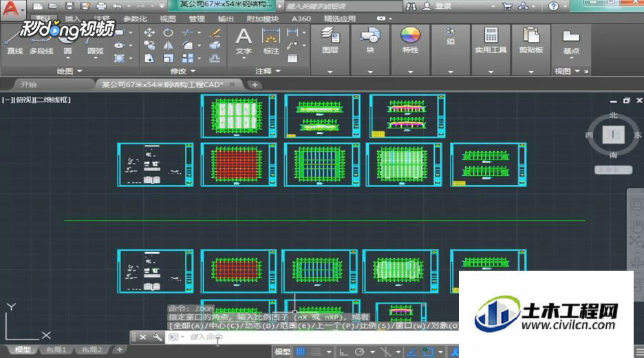Toggle snap mode in status bar

[316, 352]
